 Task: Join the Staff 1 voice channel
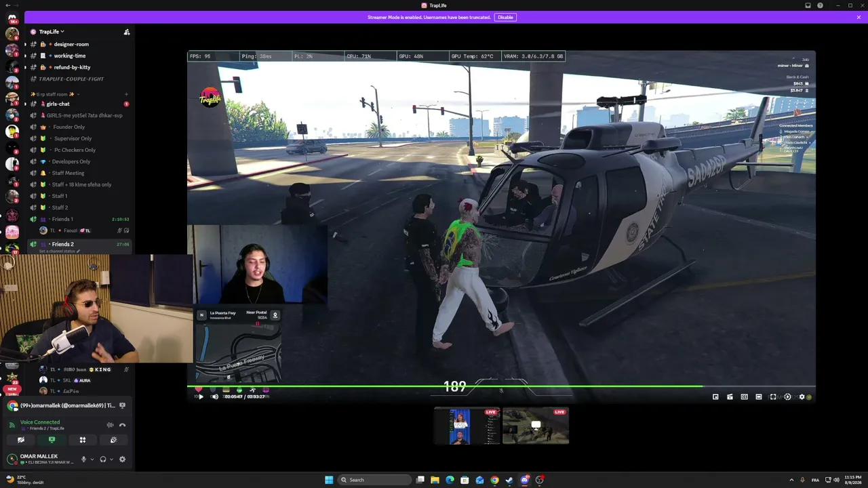(79, 196)
